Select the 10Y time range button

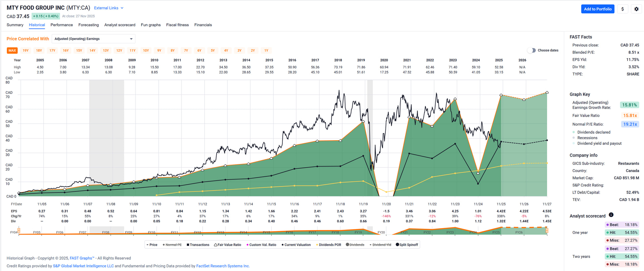pos(146,51)
